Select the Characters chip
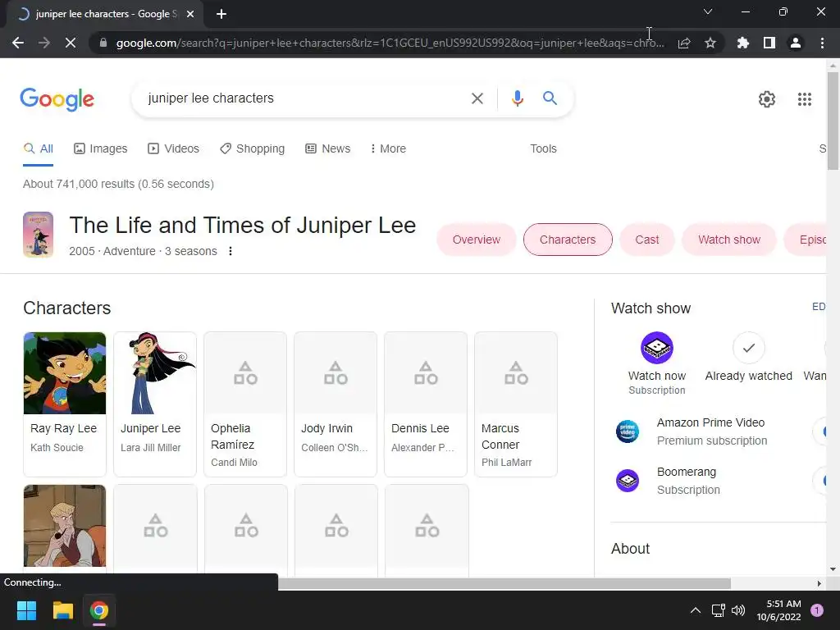The image size is (840, 630). click(568, 240)
